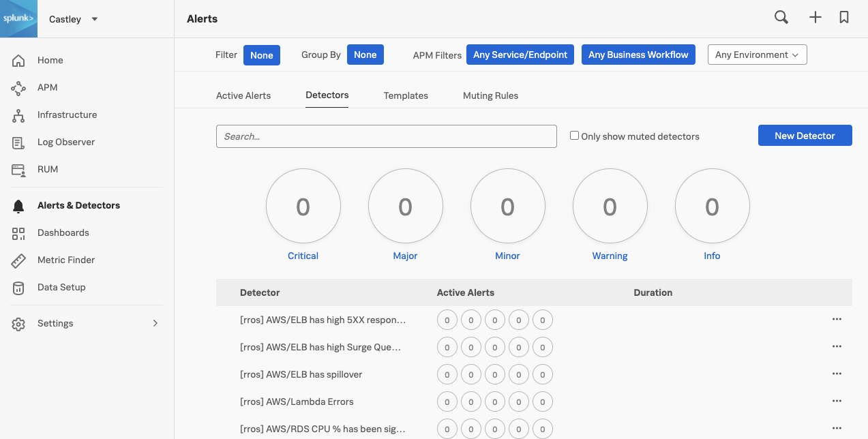Open the bookmark icon in header

pos(844,18)
